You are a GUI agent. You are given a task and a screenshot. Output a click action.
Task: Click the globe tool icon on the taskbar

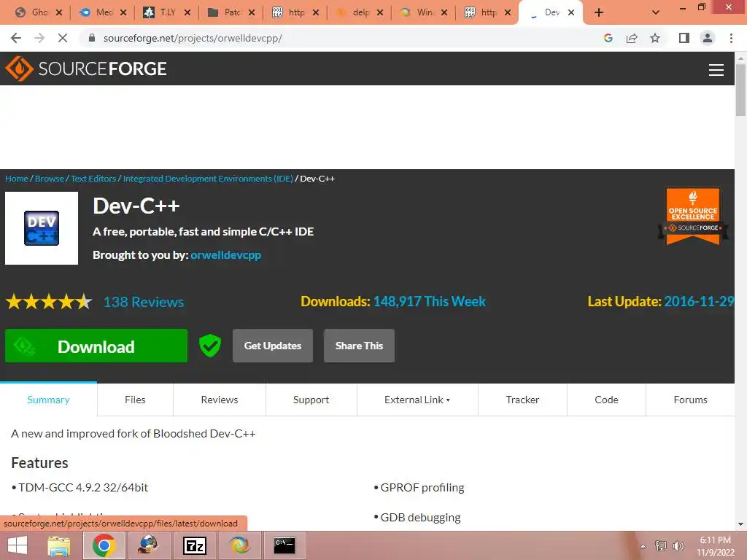pyautogui.click(x=149, y=545)
